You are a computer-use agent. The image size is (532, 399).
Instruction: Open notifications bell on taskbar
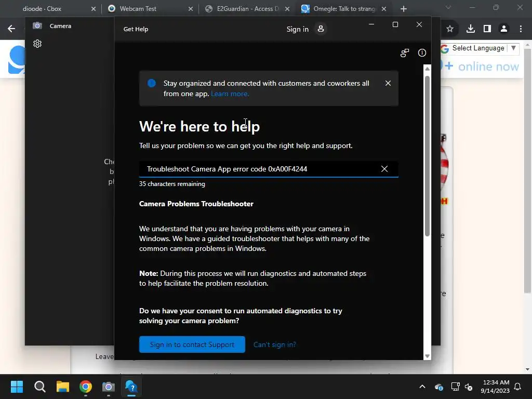click(x=518, y=387)
